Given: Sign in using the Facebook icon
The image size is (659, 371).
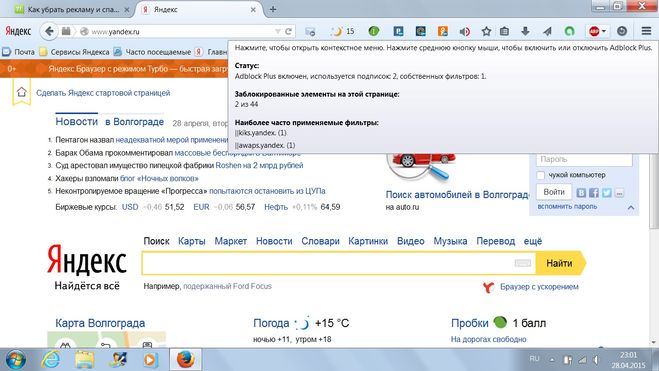Looking at the screenshot, I should click(594, 192).
